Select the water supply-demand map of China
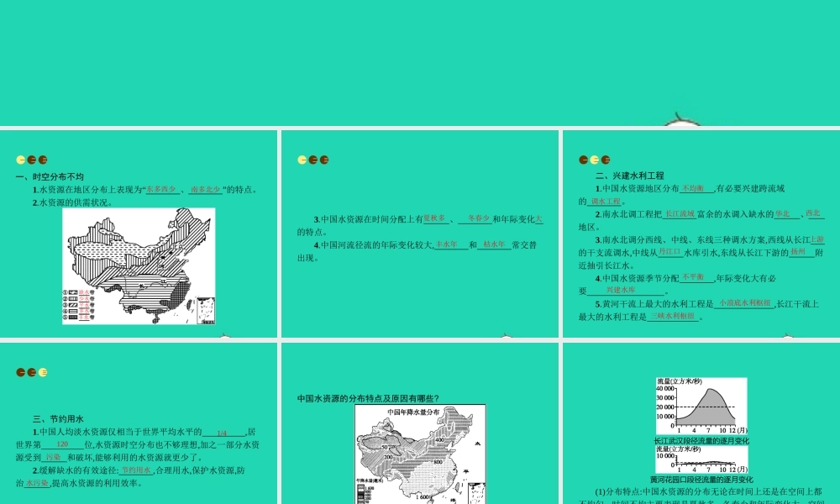Viewport: 840px width, 504px height. coord(139,266)
